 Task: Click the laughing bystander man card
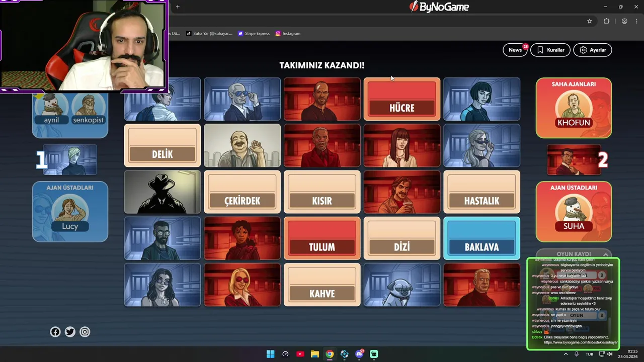[242, 145]
